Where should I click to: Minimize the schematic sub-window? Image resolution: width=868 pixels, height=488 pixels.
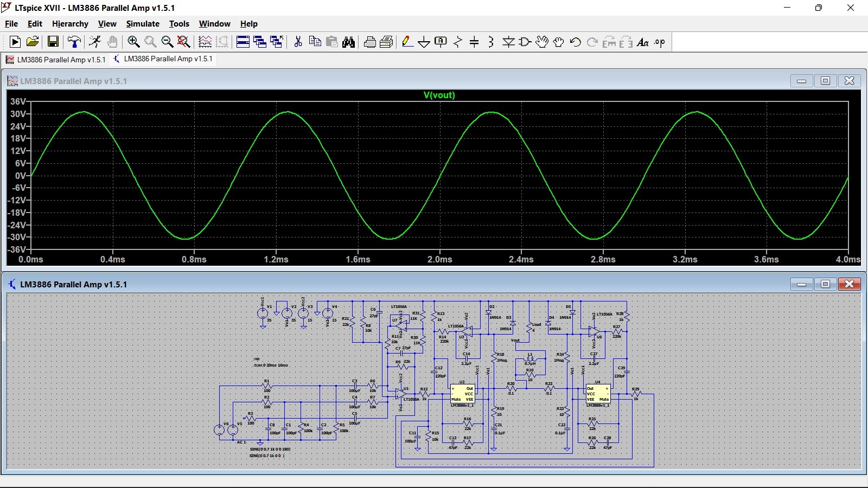(x=801, y=284)
